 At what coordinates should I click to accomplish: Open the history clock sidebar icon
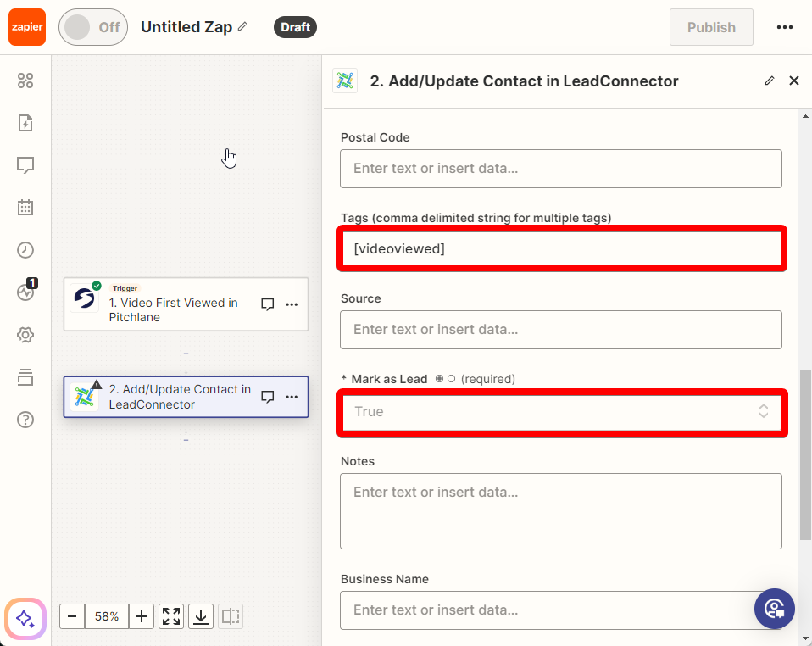point(25,250)
